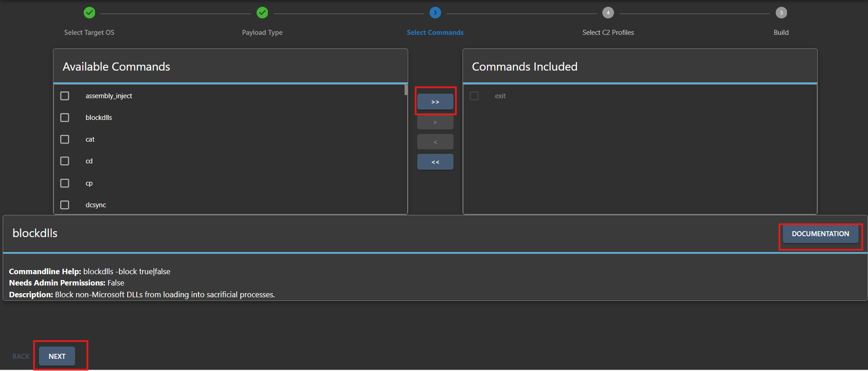Viewport: 868px width, 371px height.
Task: Click the 'cat' command name
Action: [90, 139]
